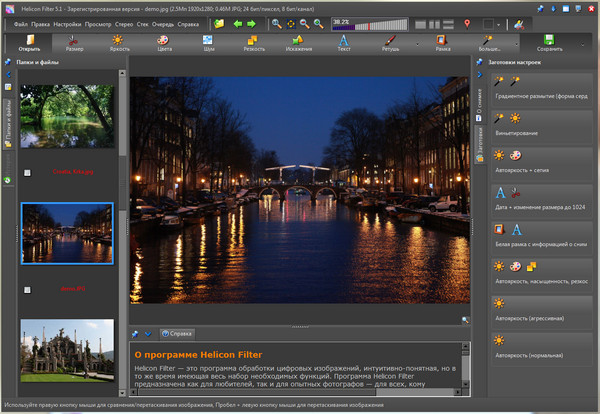
Task: Click the Открыть button
Action: [29, 43]
